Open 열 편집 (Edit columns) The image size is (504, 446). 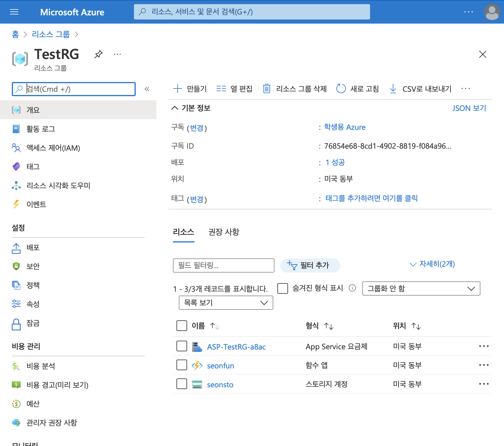tap(234, 89)
